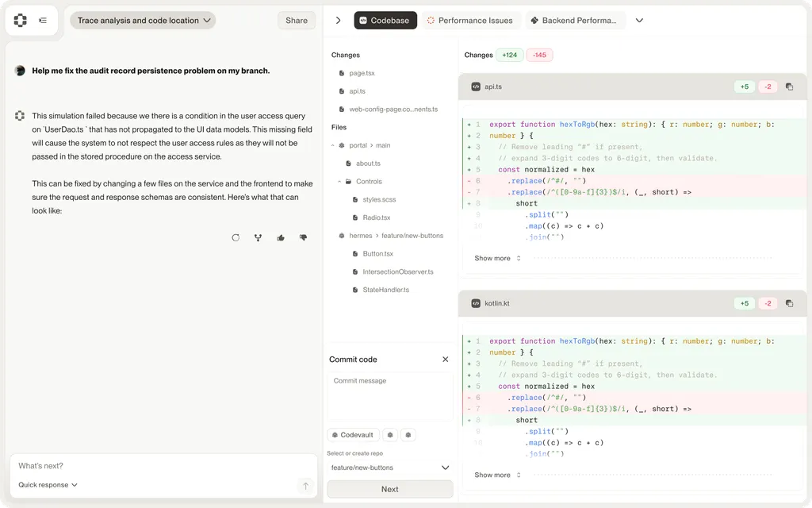
Task: Expand the tabs overflow chevron
Action: [x=640, y=20]
